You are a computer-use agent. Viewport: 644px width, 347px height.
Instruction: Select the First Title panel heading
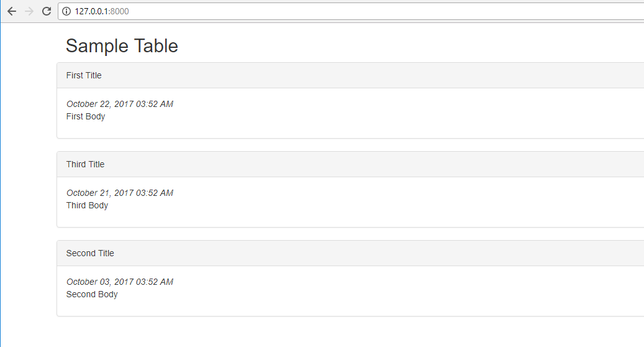click(84, 75)
